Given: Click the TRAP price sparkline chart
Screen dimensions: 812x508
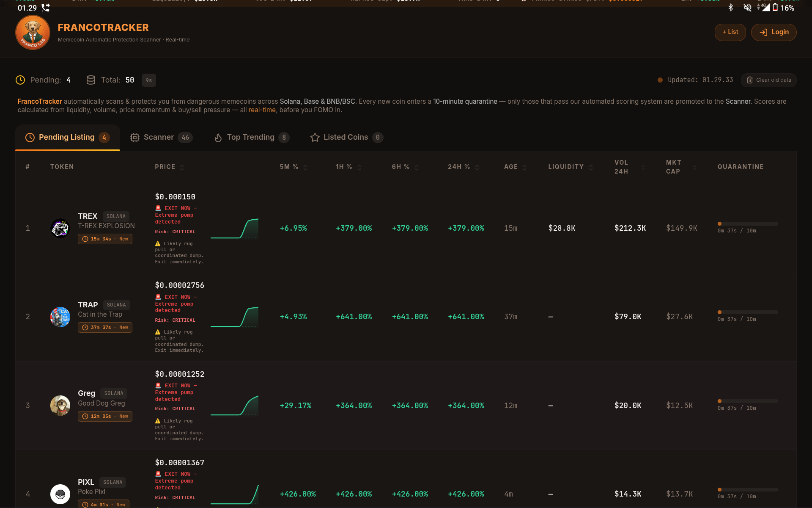Looking at the screenshot, I should pyautogui.click(x=235, y=317).
